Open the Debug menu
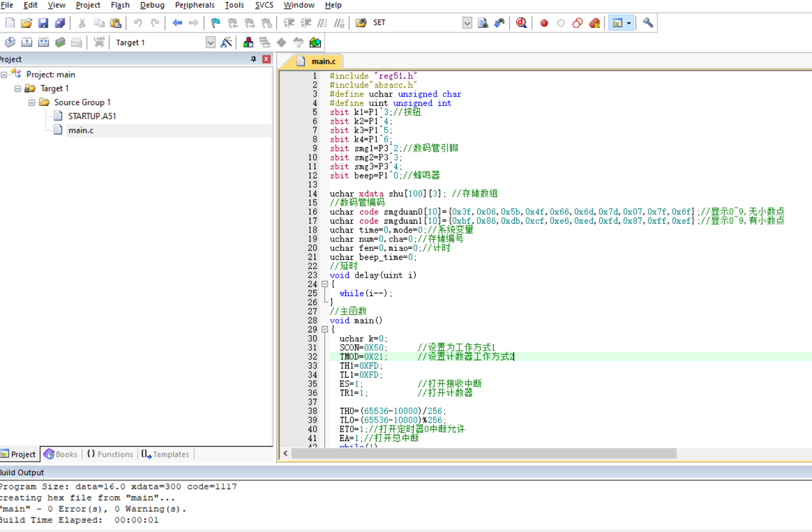812x532 pixels. click(x=152, y=5)
